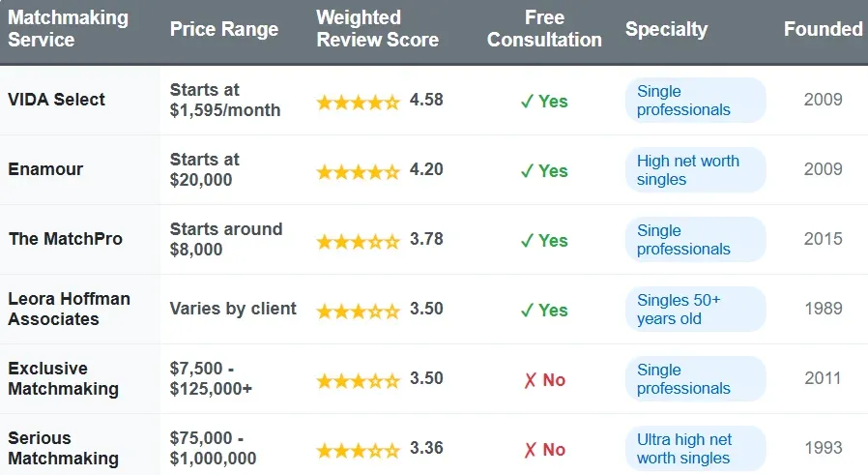Open the VIDA Select service name
The width and height of the screenshot is (868, 475).
56,100
